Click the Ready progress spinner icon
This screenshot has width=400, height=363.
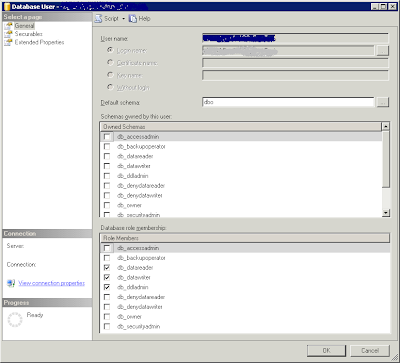15,319
